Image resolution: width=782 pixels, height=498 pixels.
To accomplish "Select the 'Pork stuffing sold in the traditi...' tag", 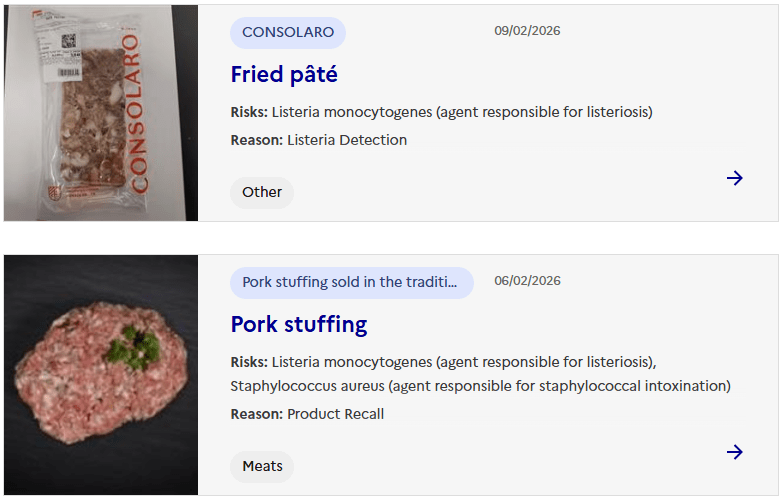I will click(x=352, y=282).
